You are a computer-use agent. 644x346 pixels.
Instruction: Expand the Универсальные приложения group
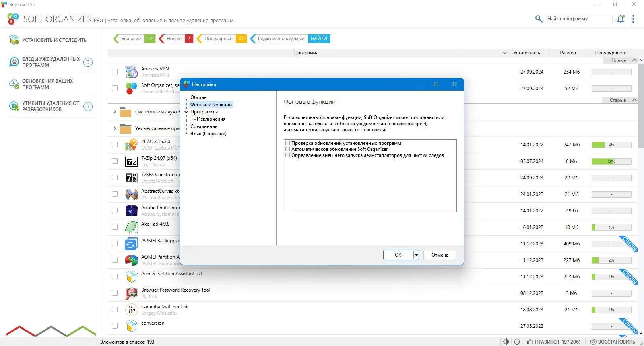114,128
